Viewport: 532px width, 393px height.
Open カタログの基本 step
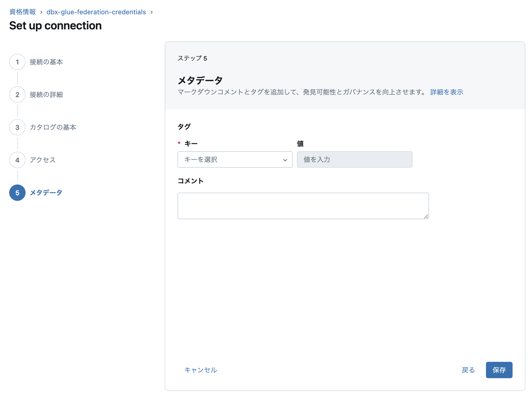(53, 127)
